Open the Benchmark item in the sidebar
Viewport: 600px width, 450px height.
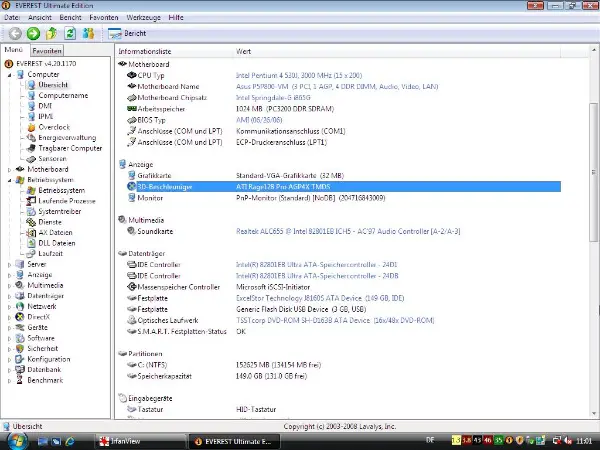coord(45,380)
